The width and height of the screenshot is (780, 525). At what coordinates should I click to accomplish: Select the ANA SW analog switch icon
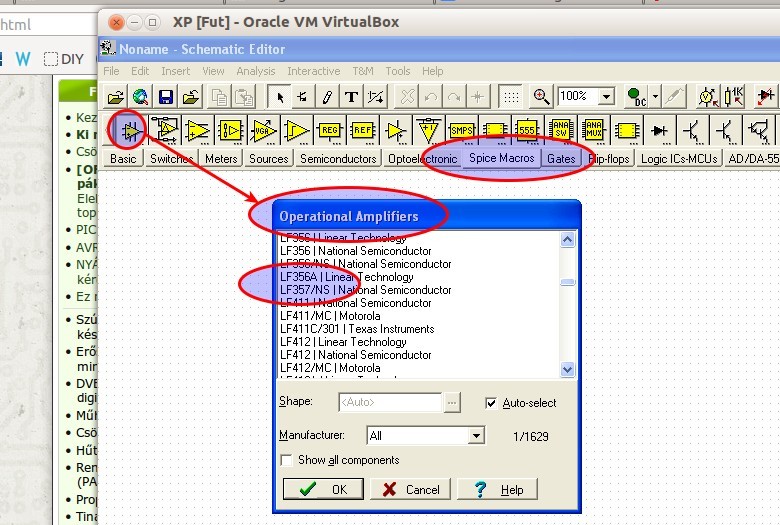[560, 131]
